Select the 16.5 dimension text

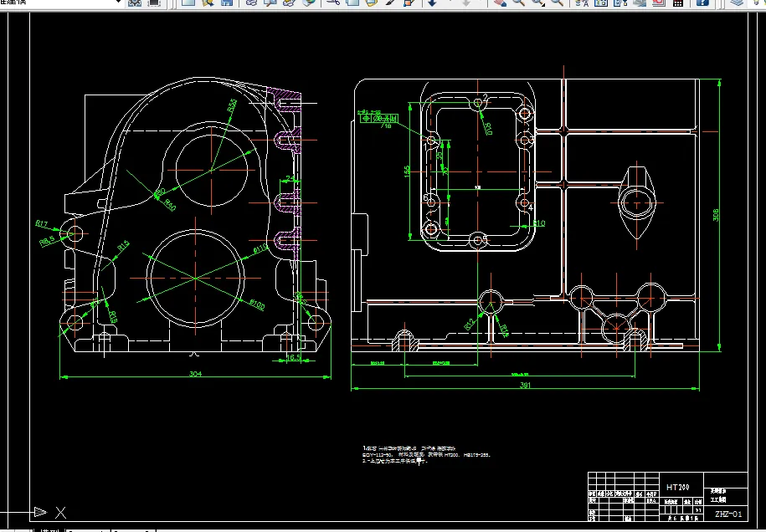tap(293, 357)
